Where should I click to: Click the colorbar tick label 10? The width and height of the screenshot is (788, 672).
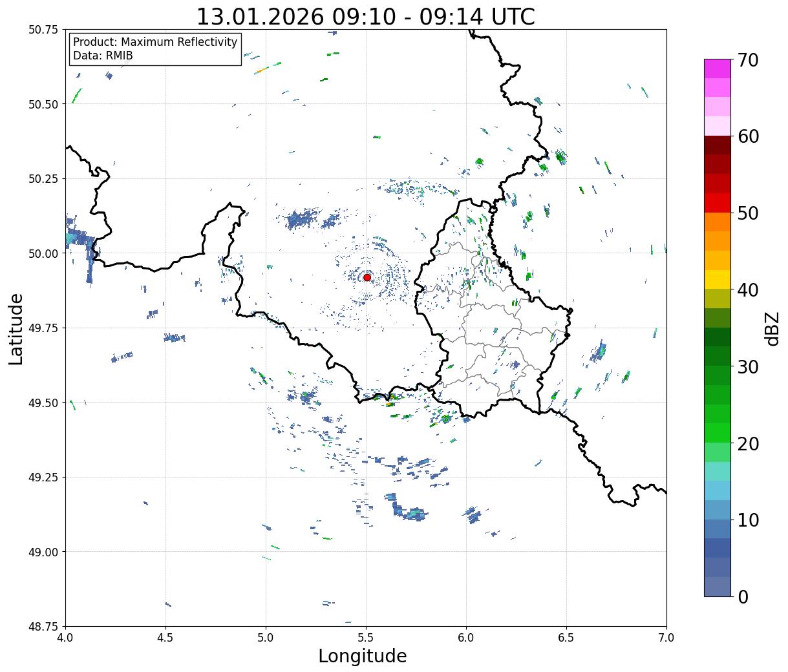(748, 520)
